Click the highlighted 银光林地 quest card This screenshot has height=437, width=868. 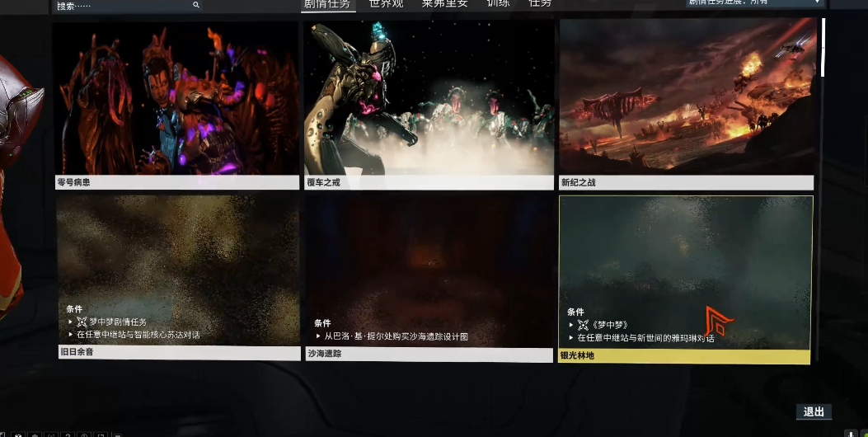pos(685,280)
